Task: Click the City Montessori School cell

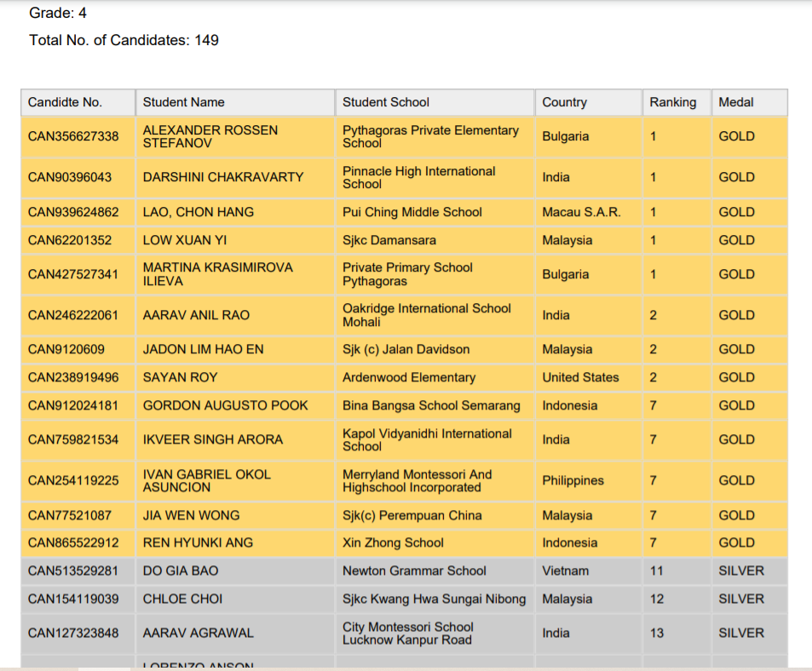Action: click(x=407, y=633)
